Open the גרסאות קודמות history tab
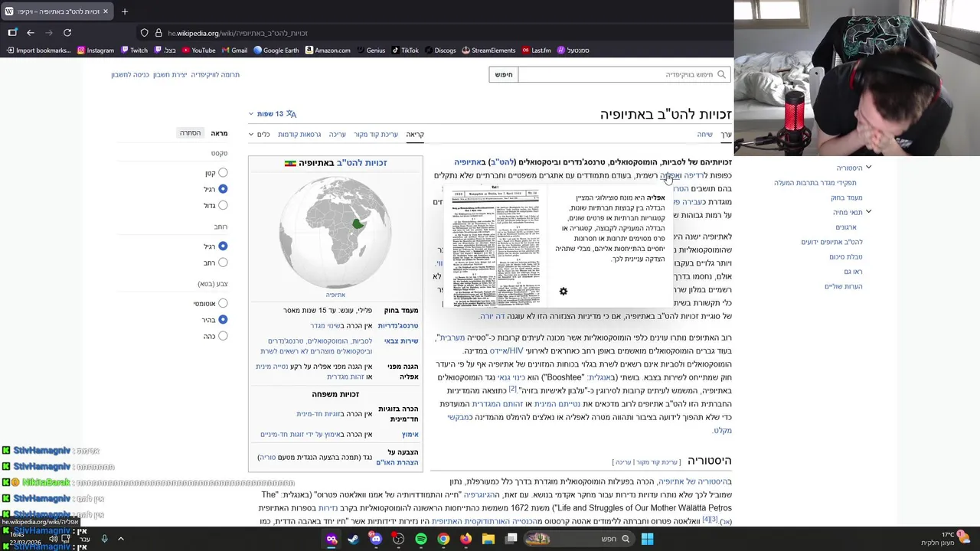 pos(299,135)
